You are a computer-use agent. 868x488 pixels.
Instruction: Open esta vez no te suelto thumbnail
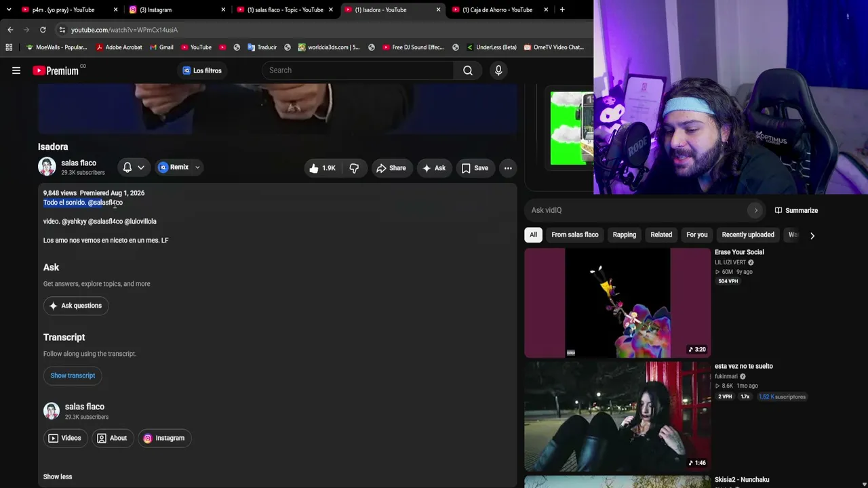618,416
